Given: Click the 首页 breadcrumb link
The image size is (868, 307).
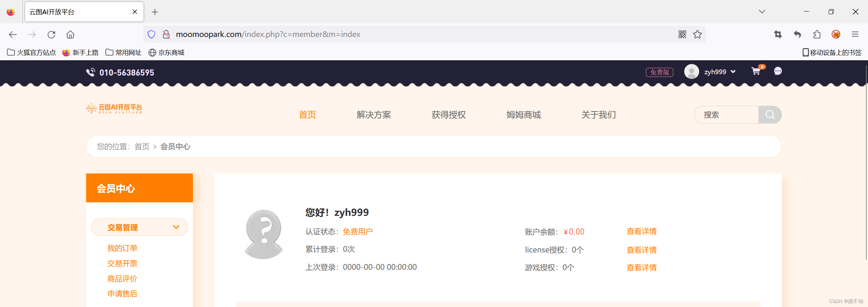Looking at the screenshot, I should [142, 146].
